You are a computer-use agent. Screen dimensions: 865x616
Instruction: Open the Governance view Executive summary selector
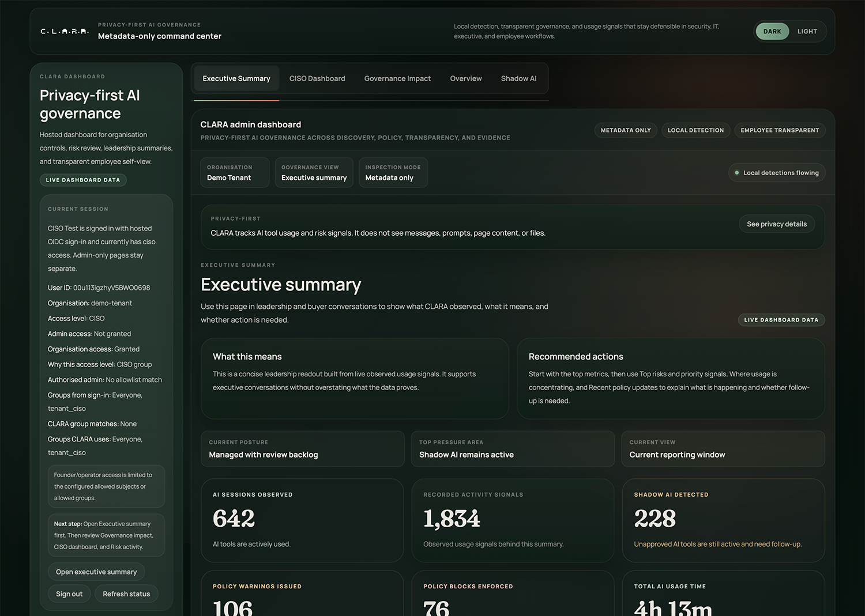pyautogui.click(x=314, y=172)
